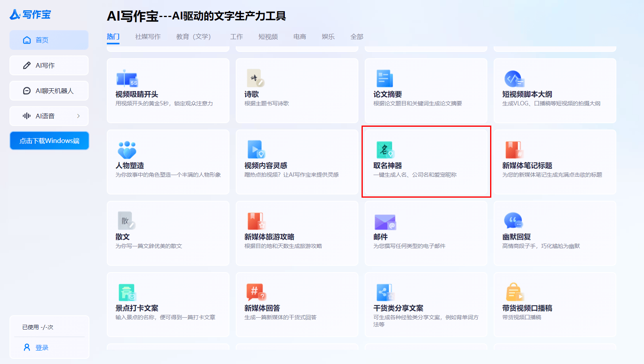Open the 短视频脚本大纲 icon
The height and width of the screenshot is (364, 644).
(x=514, y=78)
